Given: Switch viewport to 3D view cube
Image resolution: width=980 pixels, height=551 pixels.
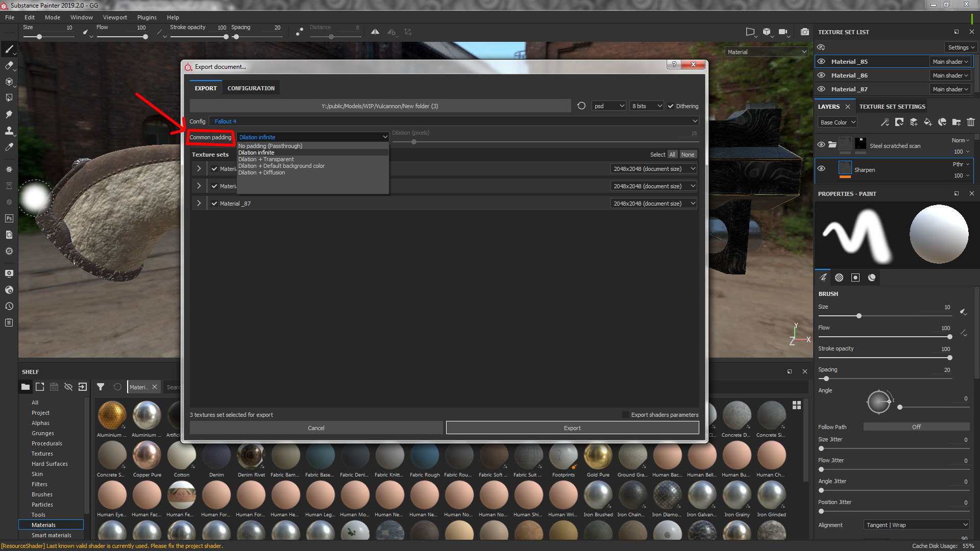Looking at the screenshot, I should tap(767, 32).
